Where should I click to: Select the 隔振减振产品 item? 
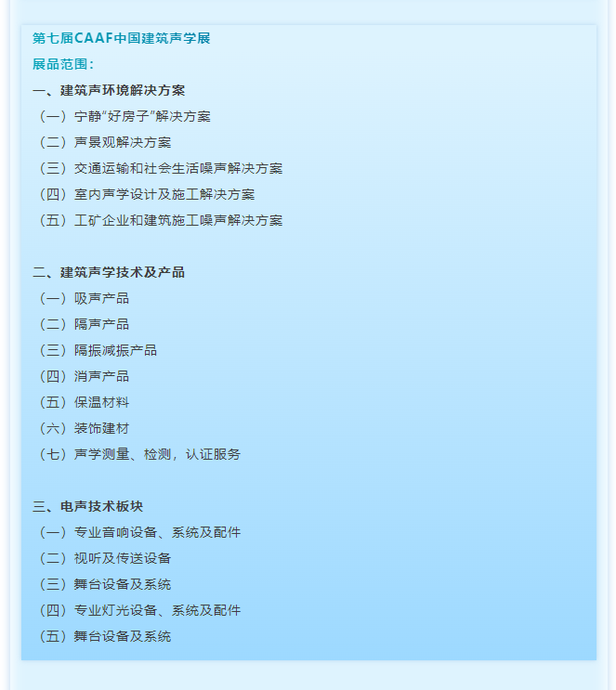pyautogui.click(x=115, y=350)
